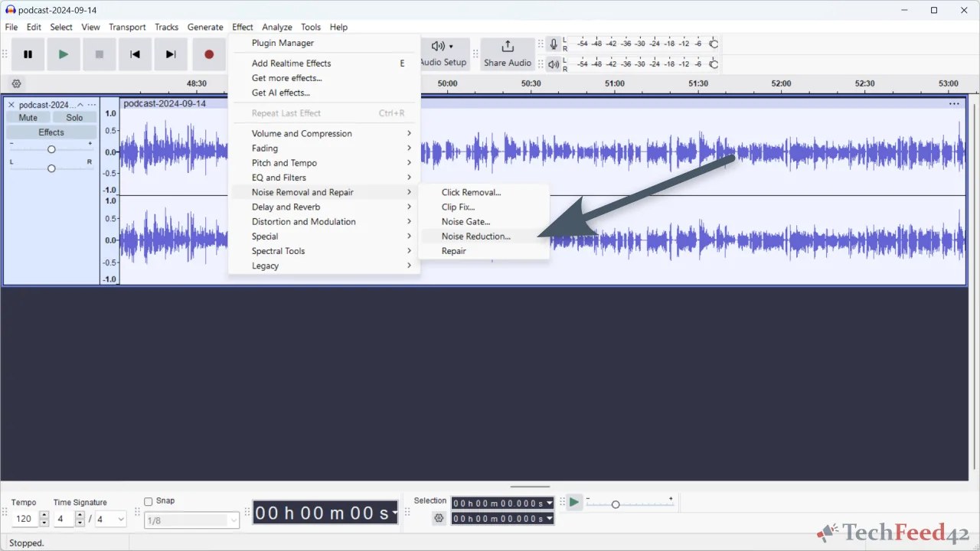Close the podcast-2024 track with its X
The height and width of the screenshot is (551, 980).
[x=11, y=105]
